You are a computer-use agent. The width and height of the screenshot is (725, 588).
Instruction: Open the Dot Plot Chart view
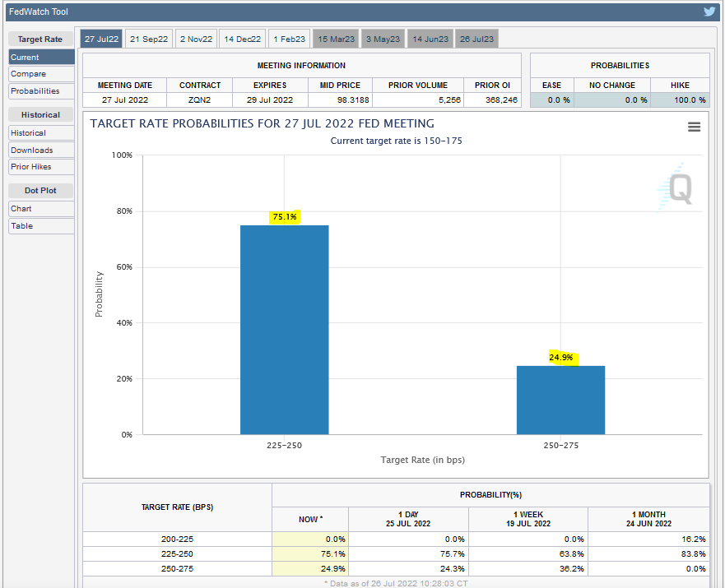pos(42,209)
